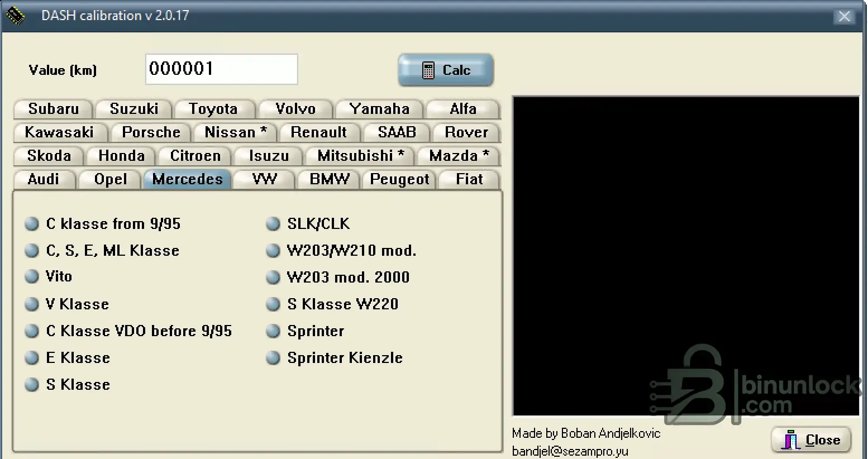This screenshot has height=459, width=868.
Task: Switch to the Audi tab
Action: (44, 179)
